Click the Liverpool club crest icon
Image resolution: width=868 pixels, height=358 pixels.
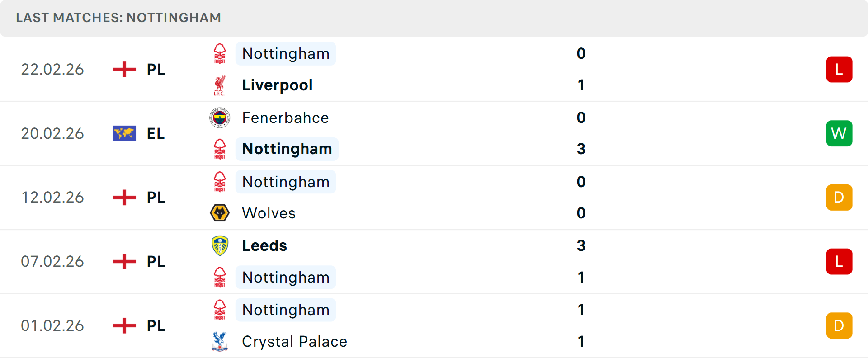click(220, 85)
